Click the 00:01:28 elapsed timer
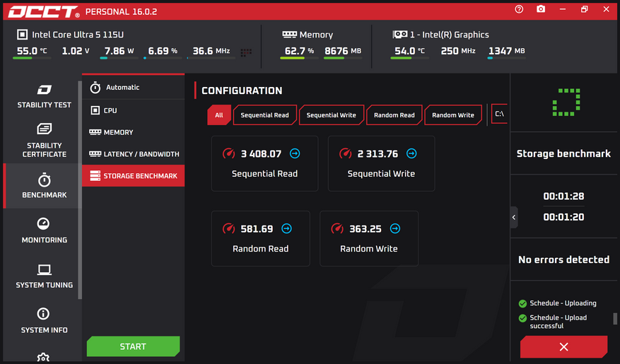 click(563, 196)
